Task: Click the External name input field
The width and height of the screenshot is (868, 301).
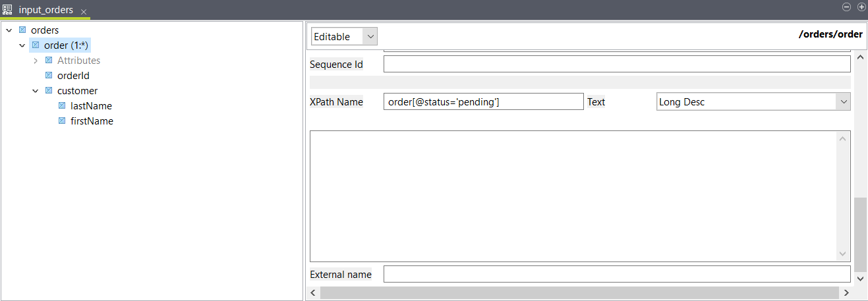Action: click(616, 275)
